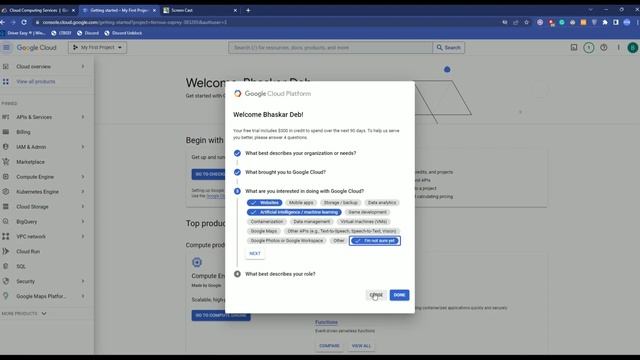Open 'What best describes your role?' step
This screenshot has width=640, height=360.
tap(280, 274)
